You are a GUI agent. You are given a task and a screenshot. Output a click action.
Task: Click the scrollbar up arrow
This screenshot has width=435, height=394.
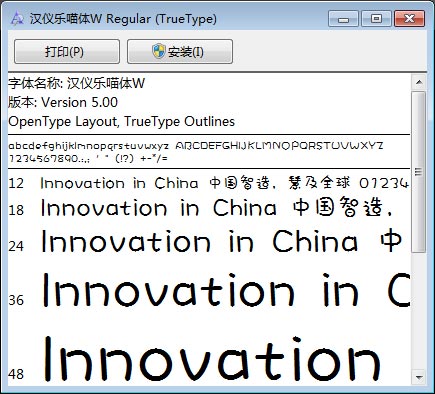[x=419, y=82]
